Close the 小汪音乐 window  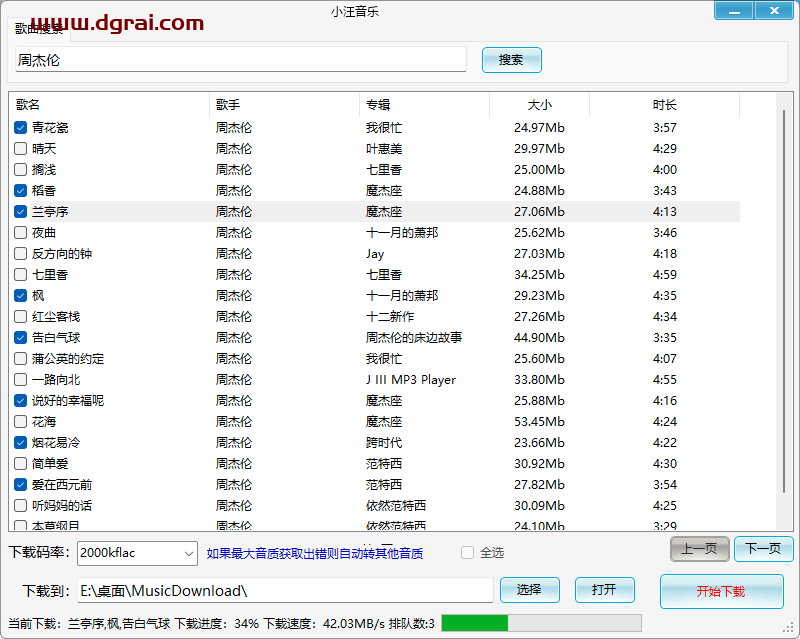pos(774,11)
